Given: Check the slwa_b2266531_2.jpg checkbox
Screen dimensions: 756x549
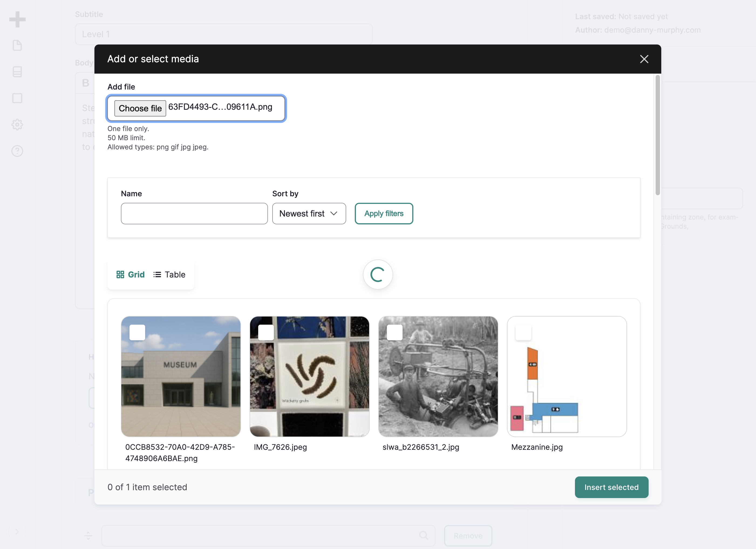Looking at the screenshot, I should pos(395,332).
